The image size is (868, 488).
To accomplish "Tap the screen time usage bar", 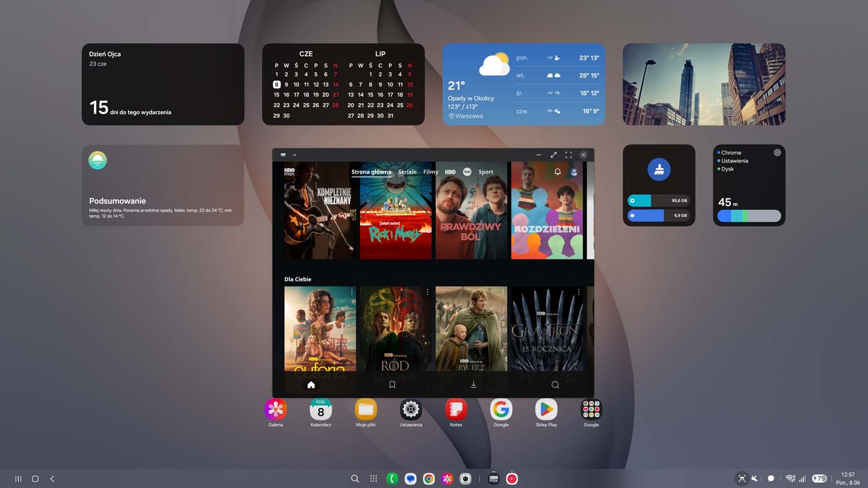I will tap(749, 216).
